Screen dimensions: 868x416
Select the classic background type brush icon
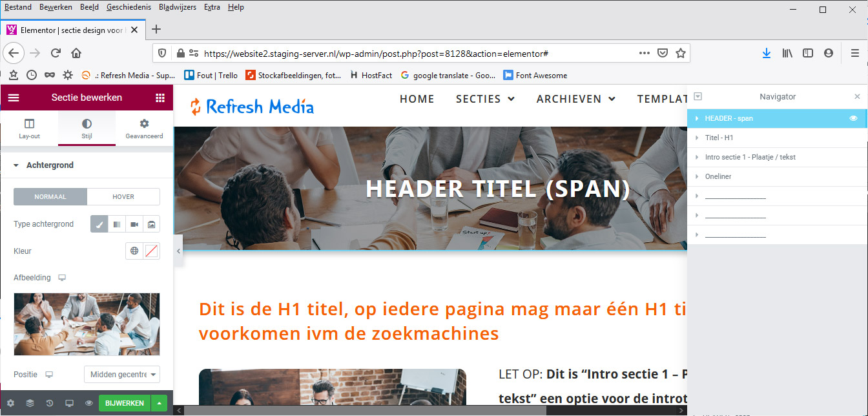point(99,224)
